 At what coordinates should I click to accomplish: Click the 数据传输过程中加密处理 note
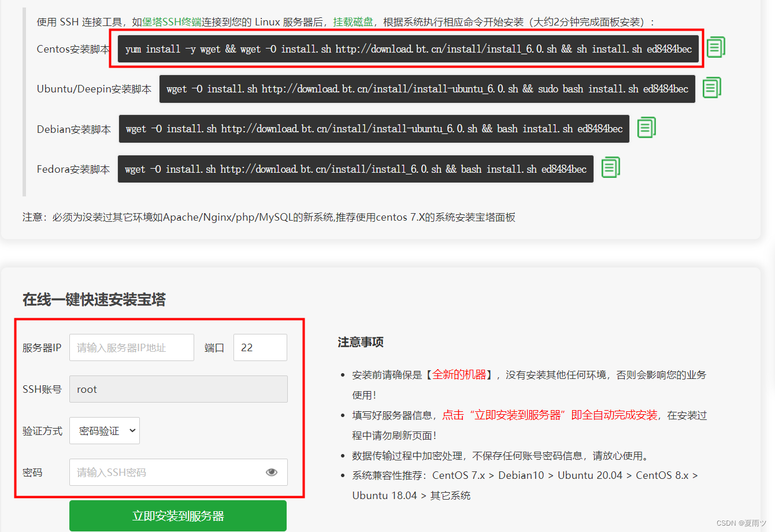tap(500, 456)
